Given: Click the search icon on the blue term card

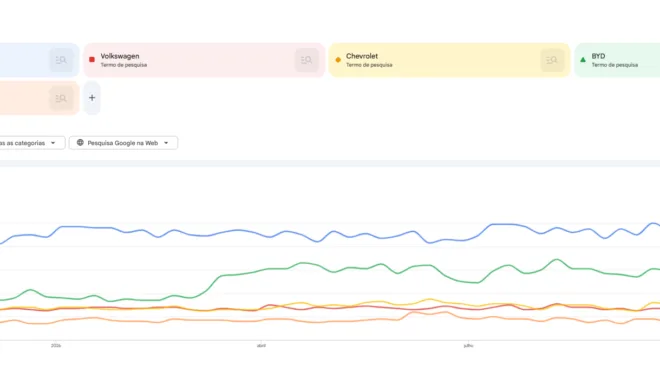Looking at the screenshot, I should (61, 60).
